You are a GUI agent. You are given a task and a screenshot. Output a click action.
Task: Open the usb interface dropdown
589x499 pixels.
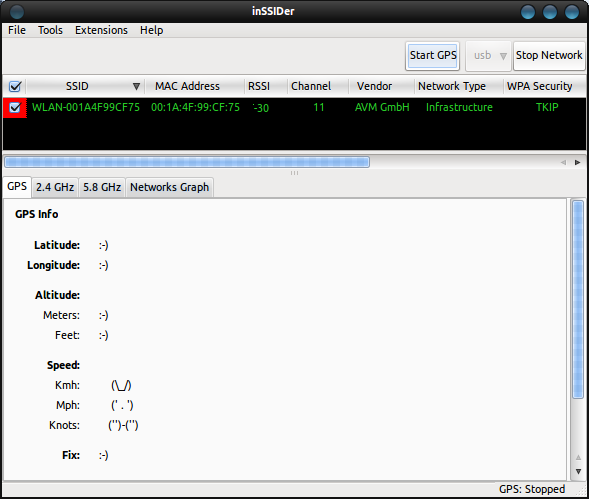click(489, 56)
